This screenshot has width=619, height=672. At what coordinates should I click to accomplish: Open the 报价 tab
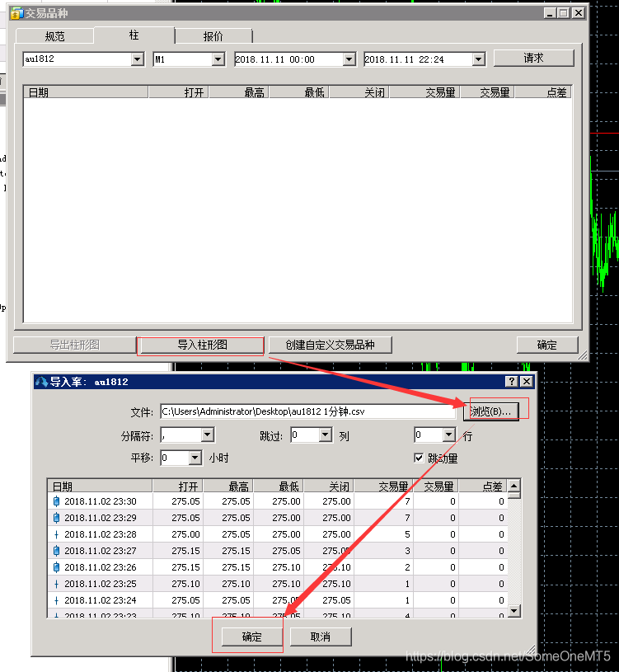tap(213, 36)
